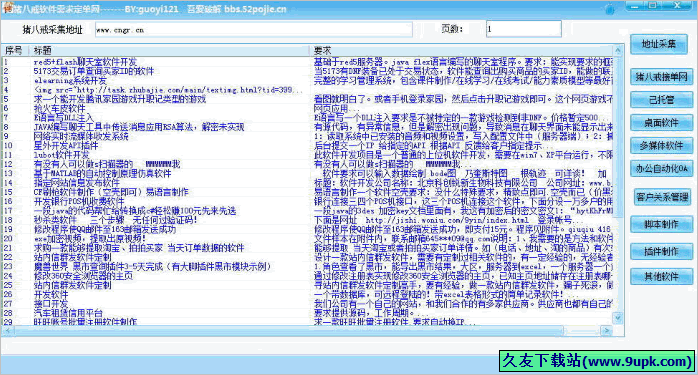Click the blue droplet icon in the title bar
Screen dimensions: 698x375
click(x=610, y=9)
